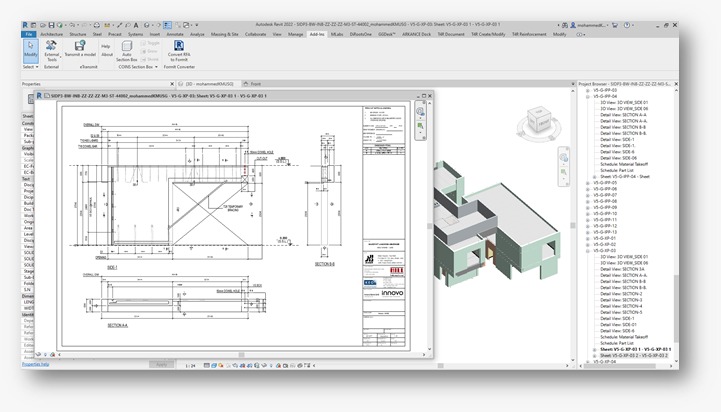This screenshot has width=721, height=412.
Task: Switch to Annotate ribbon tab
Action: (x=175, y=34)
